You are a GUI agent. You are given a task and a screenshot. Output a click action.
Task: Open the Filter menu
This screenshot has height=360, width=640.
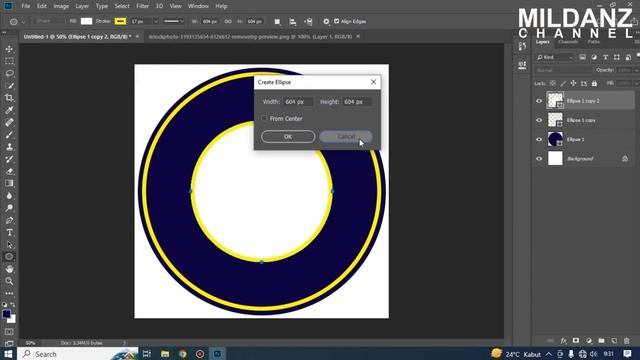(x=142, y=6)
